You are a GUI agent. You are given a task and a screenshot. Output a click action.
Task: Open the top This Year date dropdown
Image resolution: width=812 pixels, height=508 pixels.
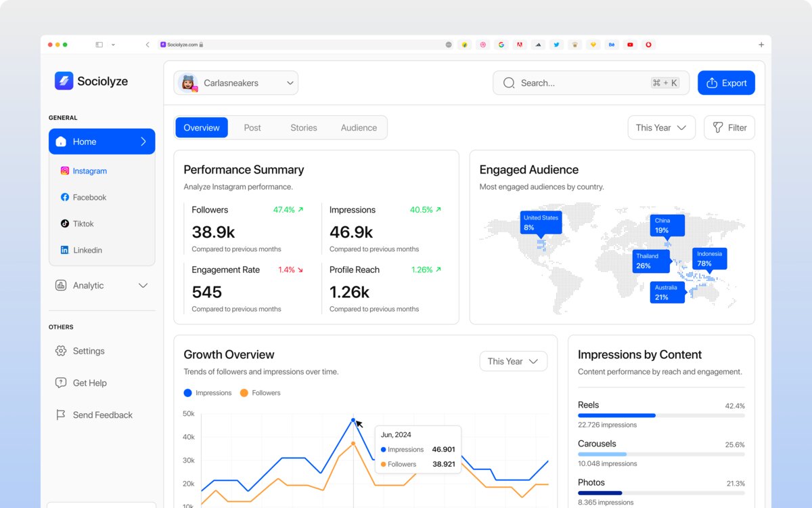click(x=661, y=127)
